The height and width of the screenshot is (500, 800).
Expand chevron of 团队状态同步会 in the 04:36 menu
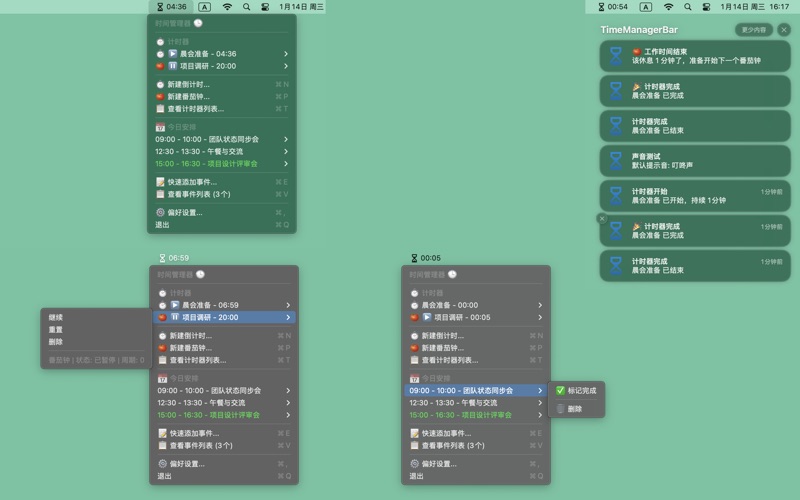click(x=286, y=139)
